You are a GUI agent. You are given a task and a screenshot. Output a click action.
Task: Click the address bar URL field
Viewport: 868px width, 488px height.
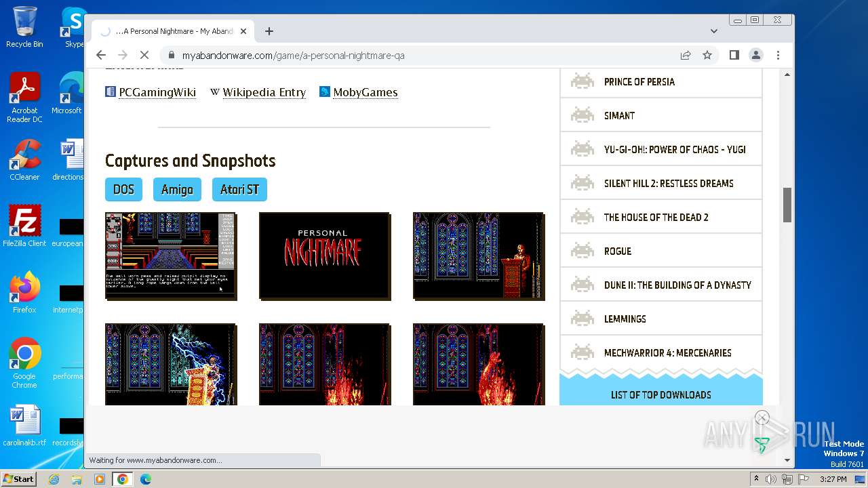[420, 55]
